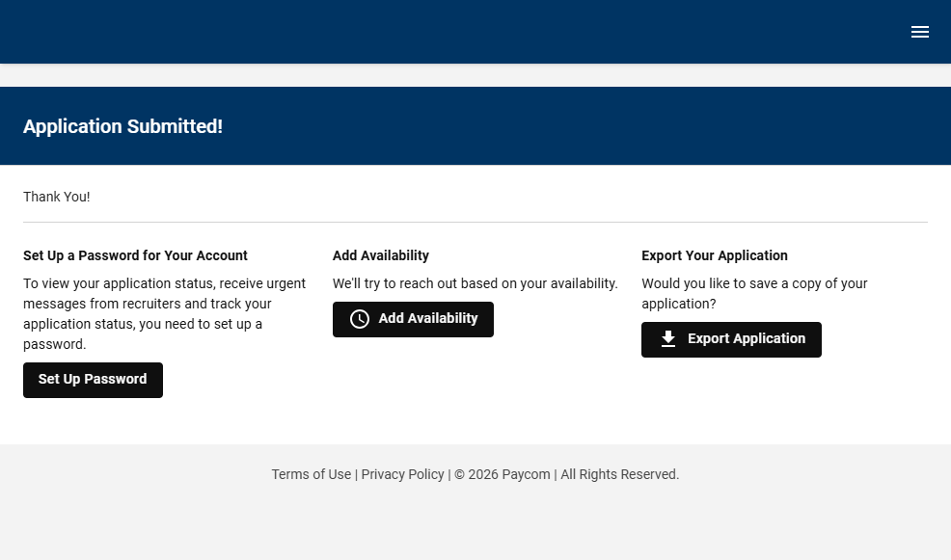Click the Add Availability button label
This screenshot has height=560, width=951.
pos(428,319)
